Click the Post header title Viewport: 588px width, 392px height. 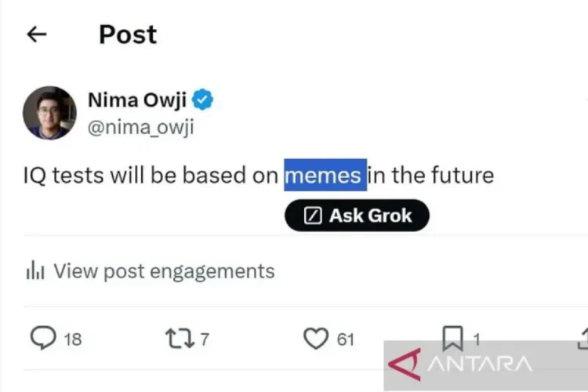tap(127, 34)
